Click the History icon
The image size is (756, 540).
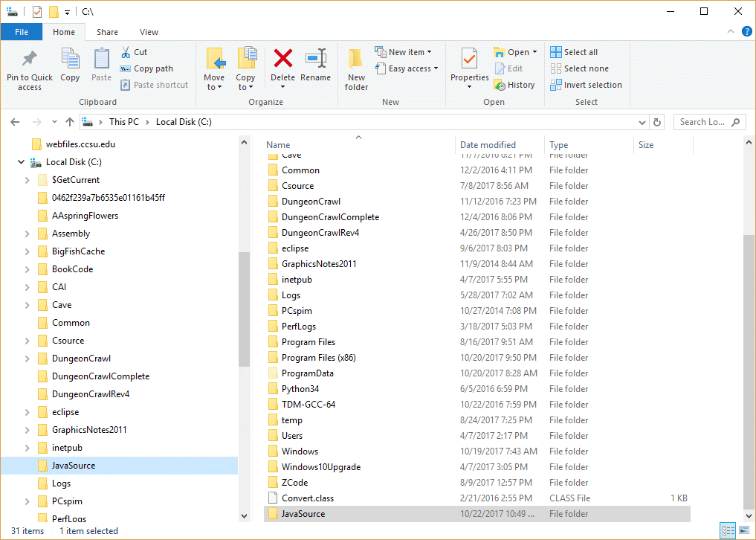(x=500, y=86)
